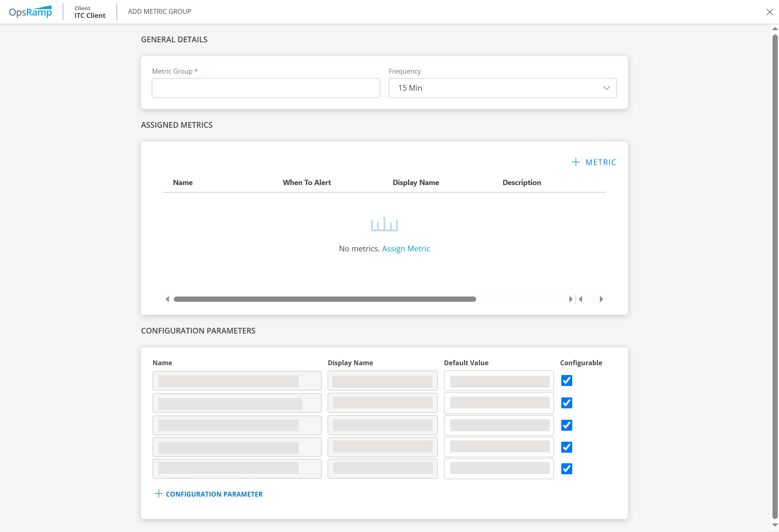Click the When To Alert column header
The image size is (779, 532).
tap(306, 183)
